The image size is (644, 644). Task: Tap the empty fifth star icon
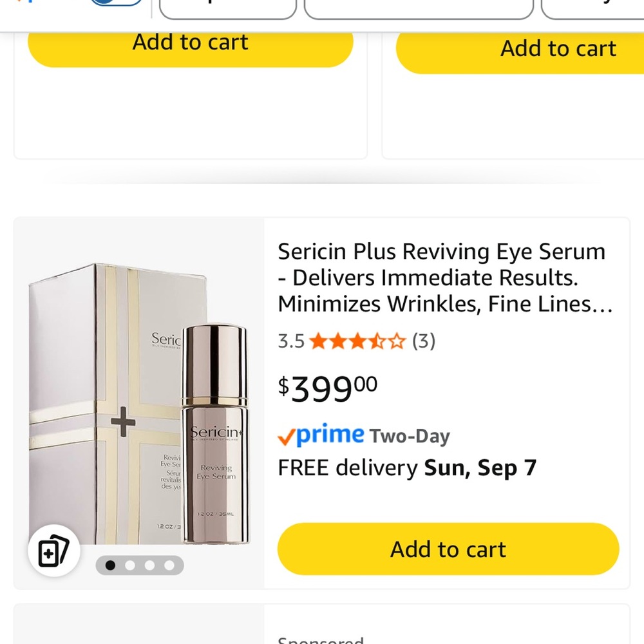point(395,341)
